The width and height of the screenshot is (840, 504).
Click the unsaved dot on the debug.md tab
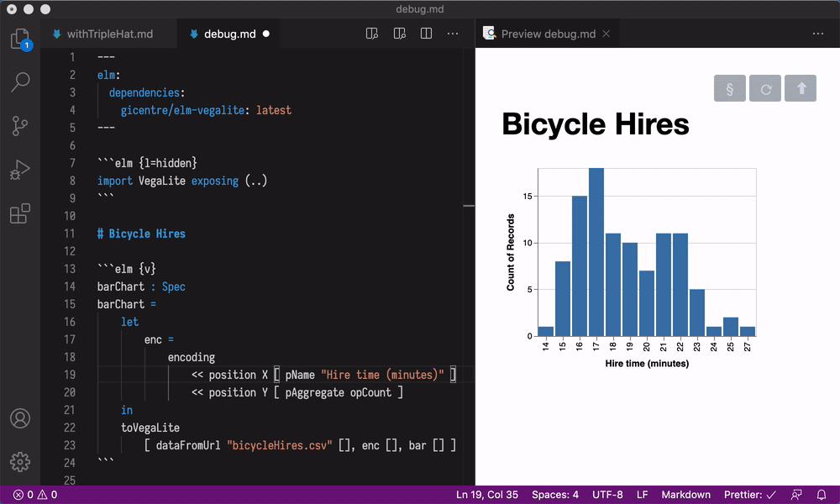click(x=266, y=34)
